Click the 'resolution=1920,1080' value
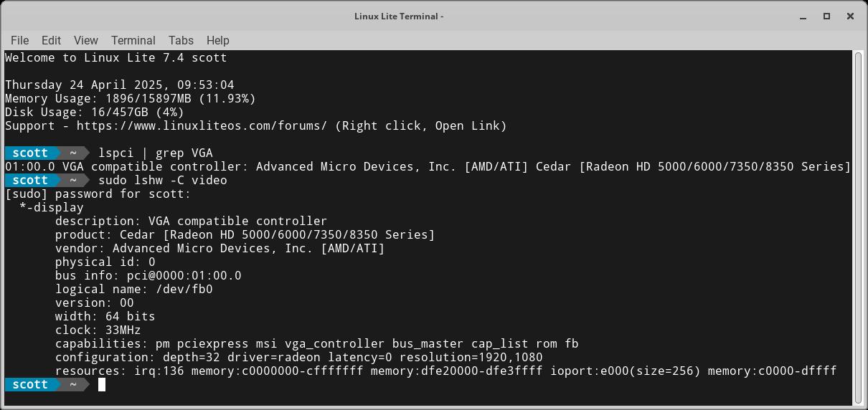This screenshot has width=868, height=410. [471, 357]
